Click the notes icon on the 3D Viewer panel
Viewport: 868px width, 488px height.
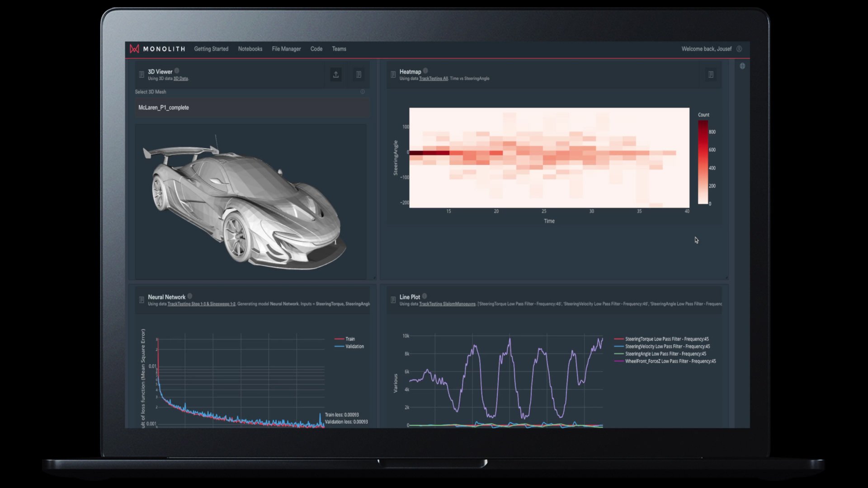[x=359, y=75]
